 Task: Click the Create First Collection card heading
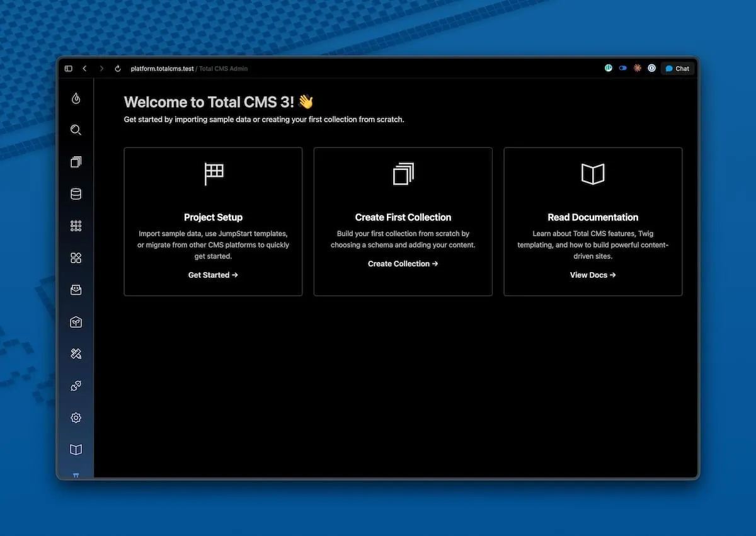click(x=403, y=217)
